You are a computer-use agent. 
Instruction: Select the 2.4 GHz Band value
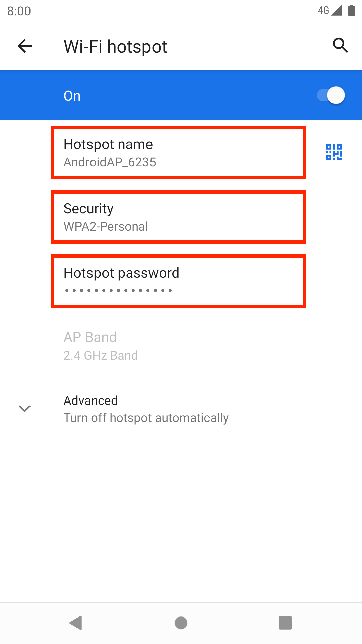(x=101, y=356)
